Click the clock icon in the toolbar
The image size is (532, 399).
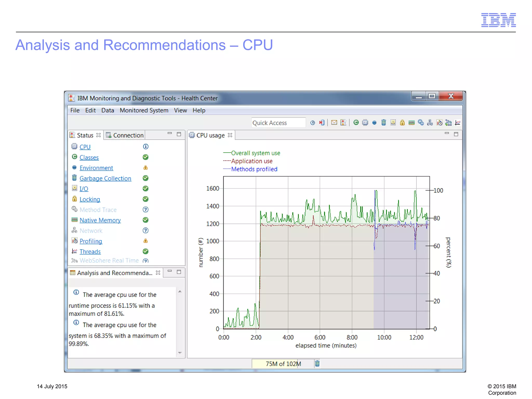(x=313, y=123)
